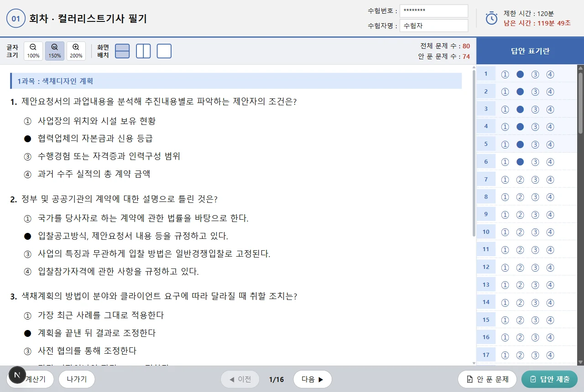Viewport: 584px width, 392px height.
Task: Switch to the horizontally split screen layout icon
Action: tap(122, 51)
